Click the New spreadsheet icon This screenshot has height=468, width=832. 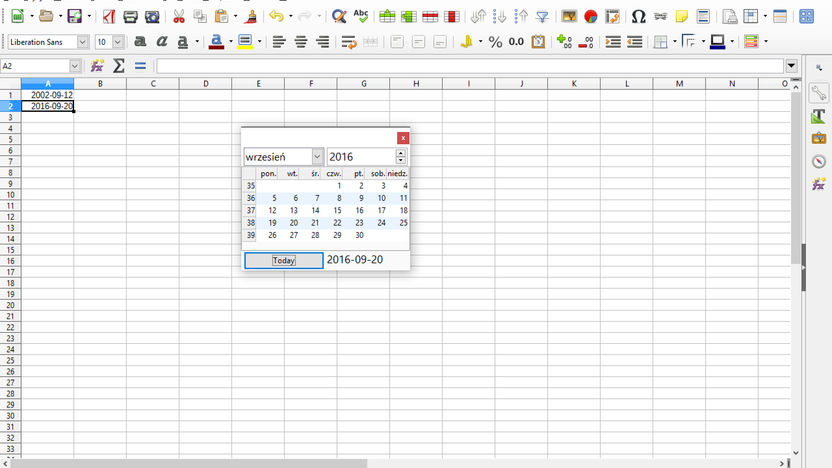click(x=18, y=16)
